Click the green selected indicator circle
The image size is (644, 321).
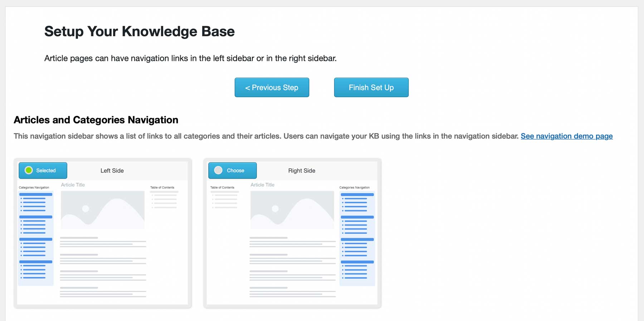pyautogui.click(x=29, y=170)
